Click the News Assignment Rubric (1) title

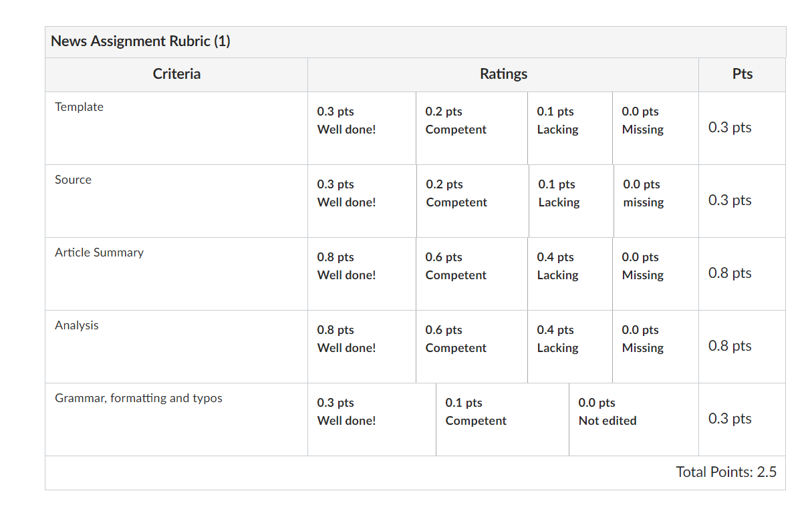(140, 41)
